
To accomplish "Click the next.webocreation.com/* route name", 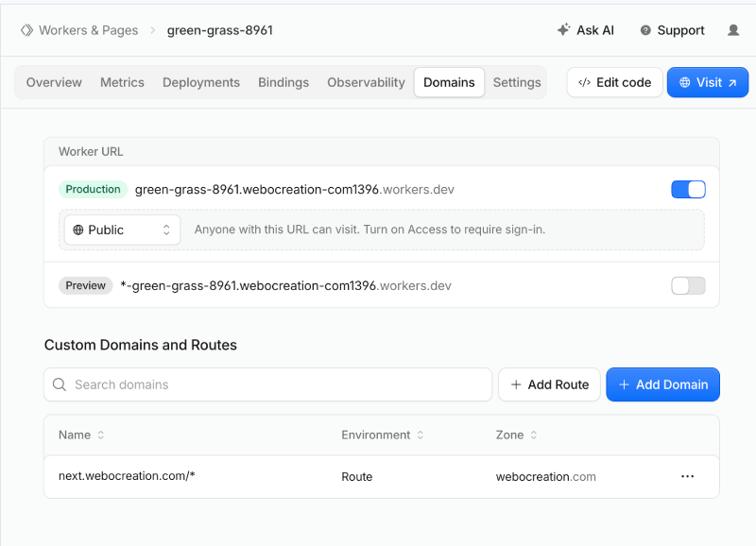I will (x=127, y=476).
